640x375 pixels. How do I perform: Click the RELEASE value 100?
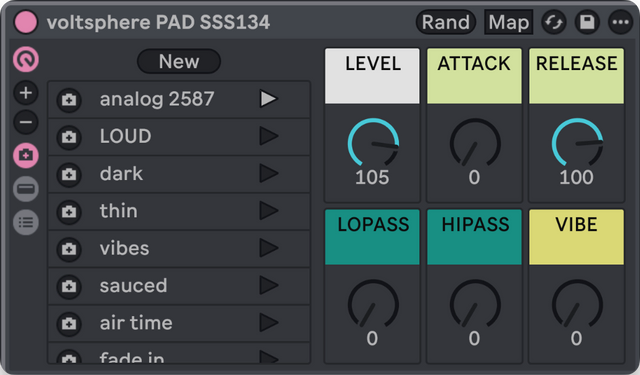(576, 178)
